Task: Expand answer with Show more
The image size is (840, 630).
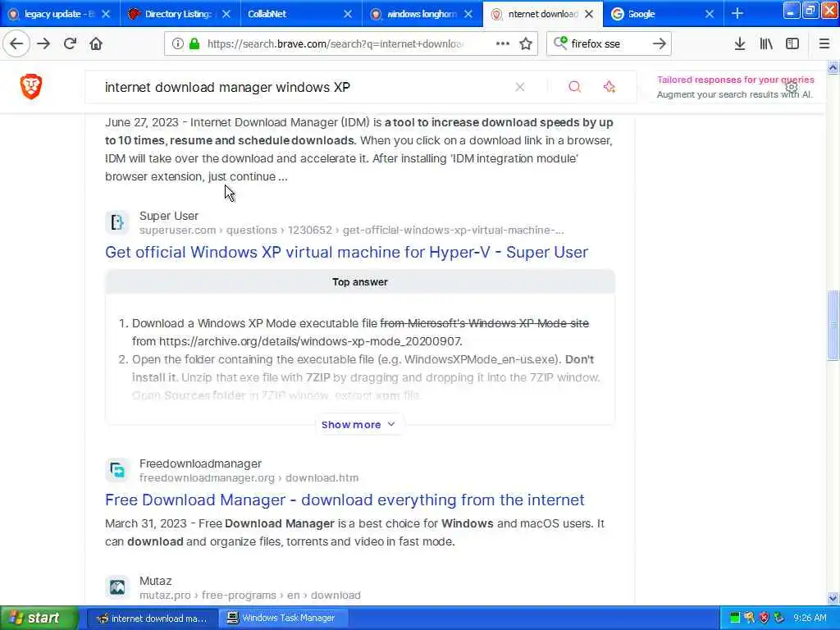Action: coord(358,424)
